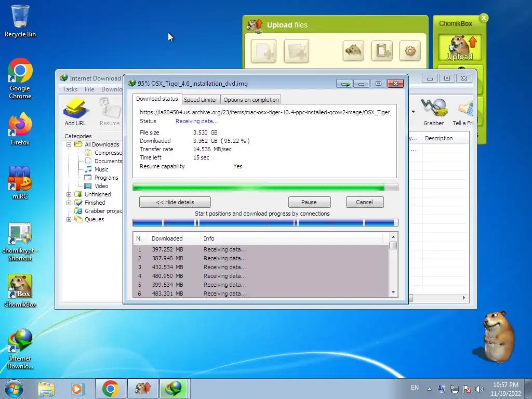Click the Action Center flag tray icon
This screenshot has width=532, height=399.
pyautogui.click(x=467, y=389)
